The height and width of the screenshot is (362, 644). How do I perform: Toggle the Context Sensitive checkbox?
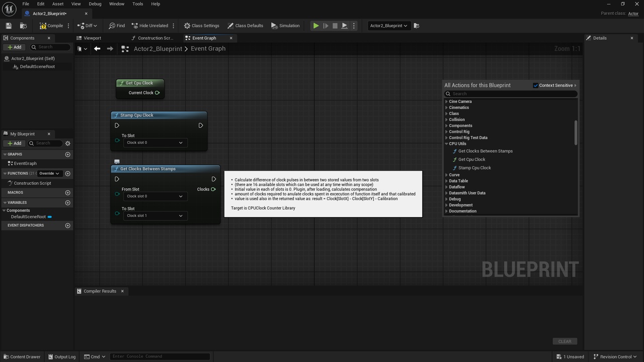pos(536,85)
